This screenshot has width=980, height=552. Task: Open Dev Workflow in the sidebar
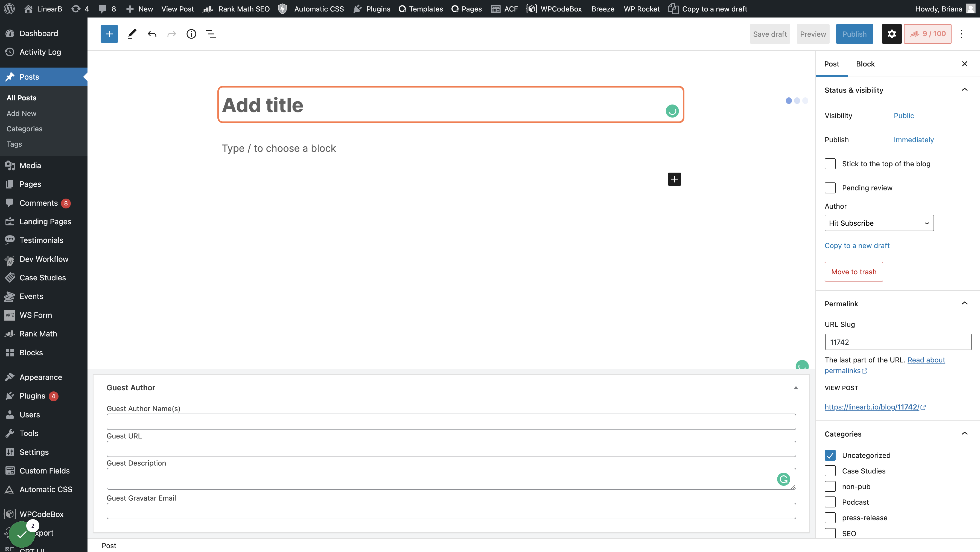point(44,259)
